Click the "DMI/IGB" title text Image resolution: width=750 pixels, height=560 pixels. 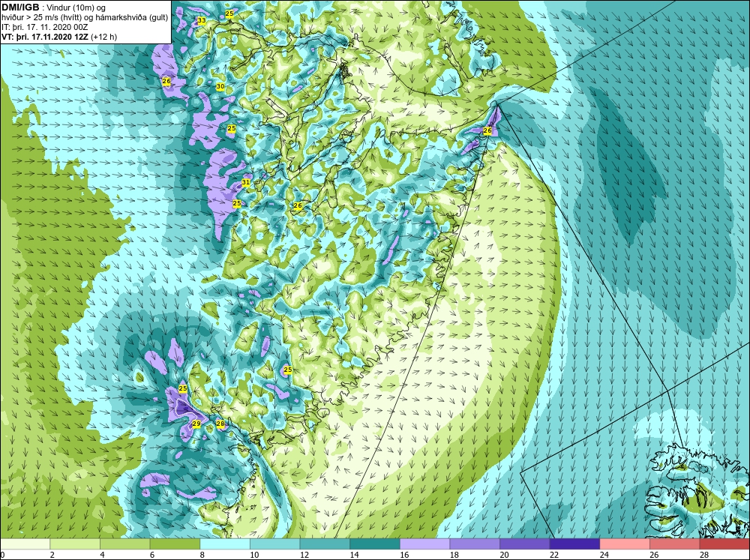pyautogui.click(x=20, y=7)
